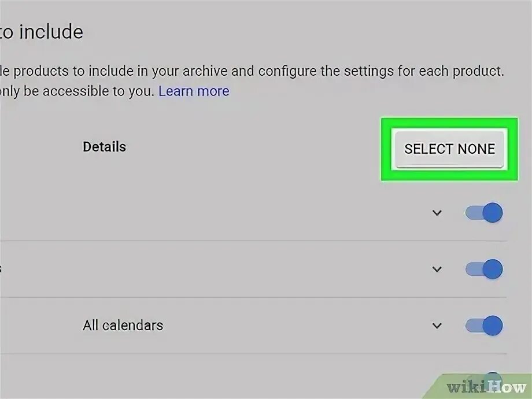532x399 pixels.
Task: Turn off the first product's toggle switch
Action: (485, 213)
